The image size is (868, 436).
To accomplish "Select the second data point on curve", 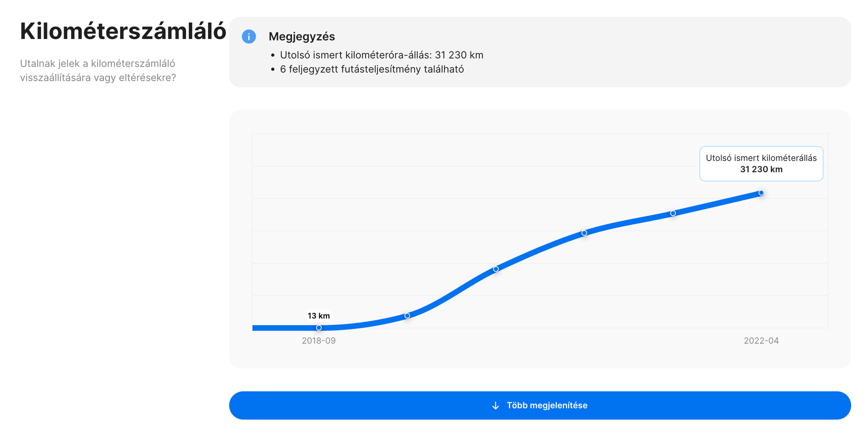I will [x=407, y=316].
